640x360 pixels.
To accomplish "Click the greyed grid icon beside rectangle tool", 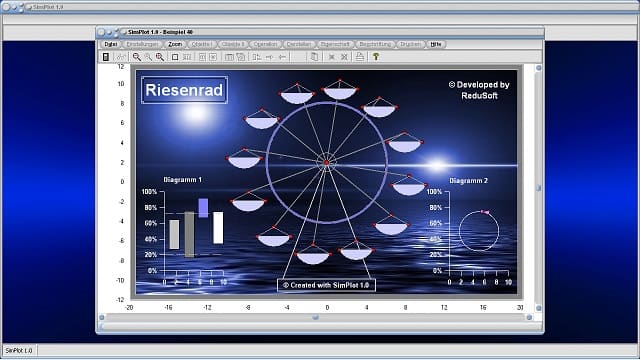I will coord(187,57).
